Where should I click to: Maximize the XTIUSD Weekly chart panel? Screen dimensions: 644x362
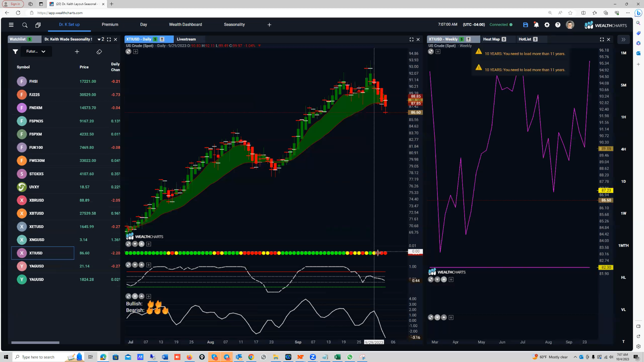click(602, 40)
